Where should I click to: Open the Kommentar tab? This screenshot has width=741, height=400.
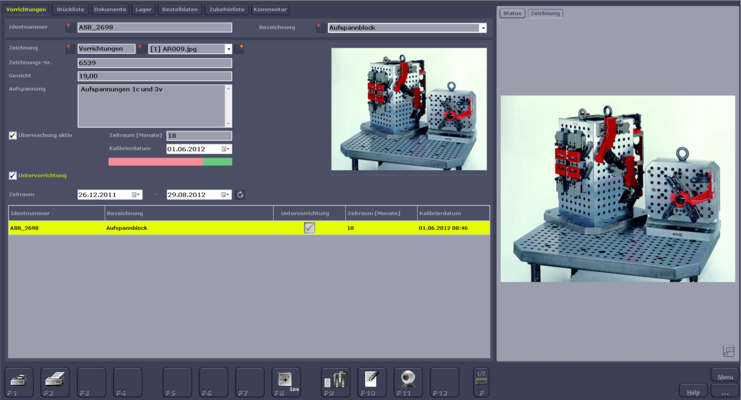tap(270, 9)
